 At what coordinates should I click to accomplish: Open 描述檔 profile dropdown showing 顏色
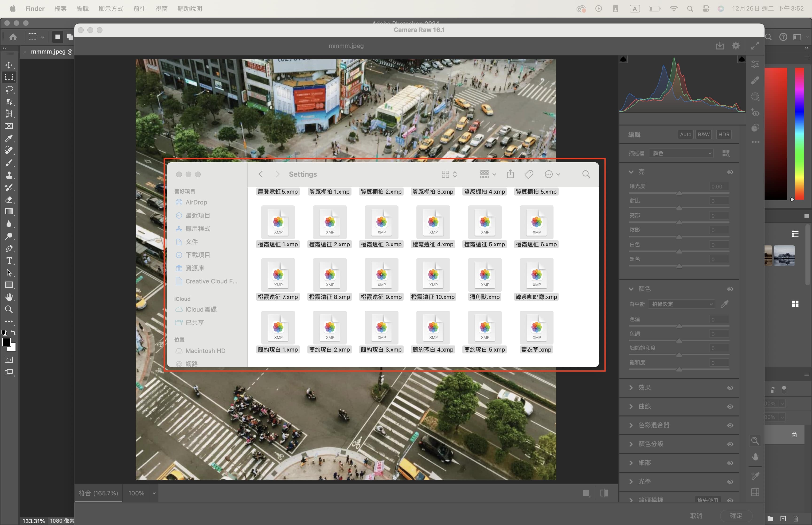681,153
